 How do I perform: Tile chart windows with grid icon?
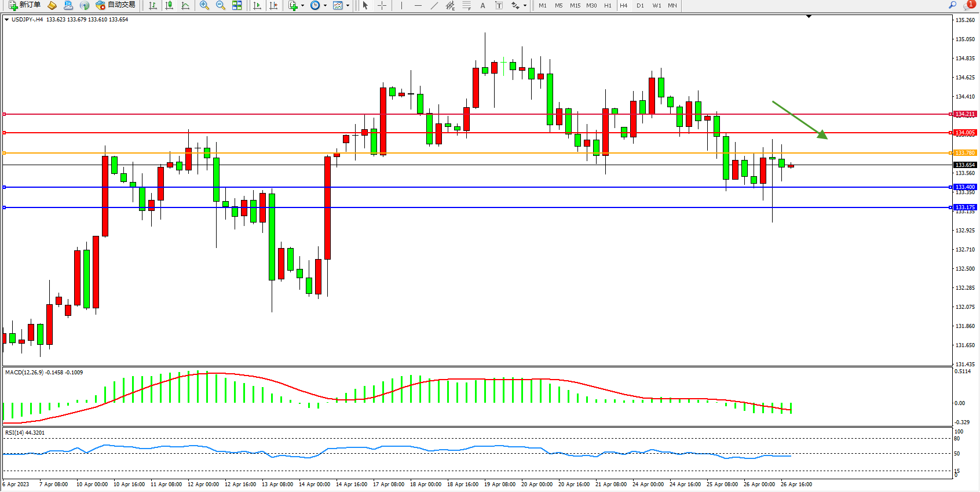237,5
